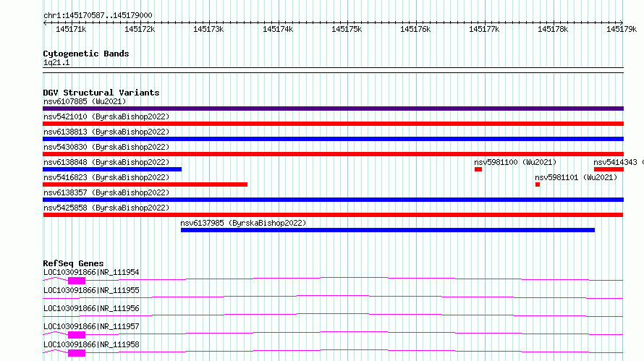Image resolution: width=644 pixels, height=361 pixels.
Task: Click the 1q21.1 band label
Action: click(x=56, y=62)
